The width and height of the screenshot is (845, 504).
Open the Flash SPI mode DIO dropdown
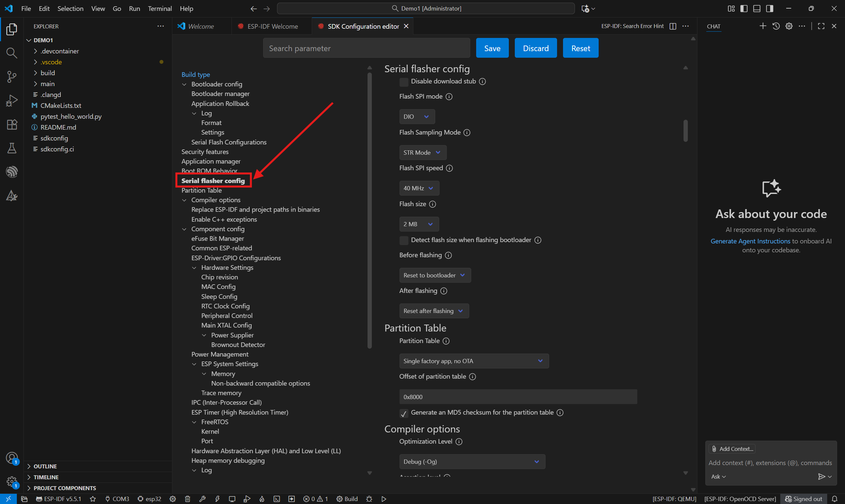417,116
